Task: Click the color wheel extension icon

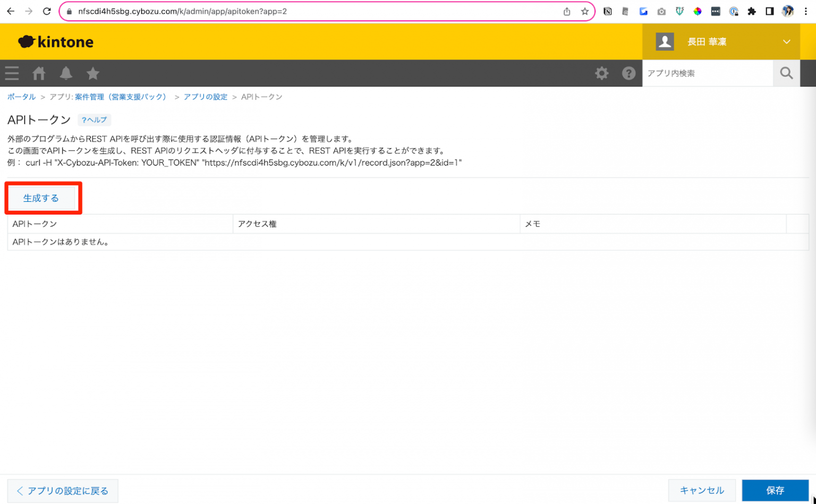Action: click(x=698, y=11)
